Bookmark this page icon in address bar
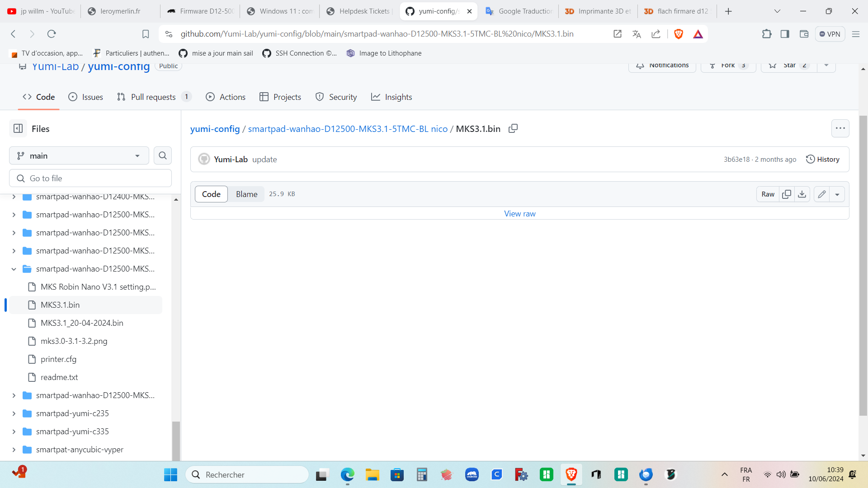Screen dimensions: 868x488 coord(146,34)
